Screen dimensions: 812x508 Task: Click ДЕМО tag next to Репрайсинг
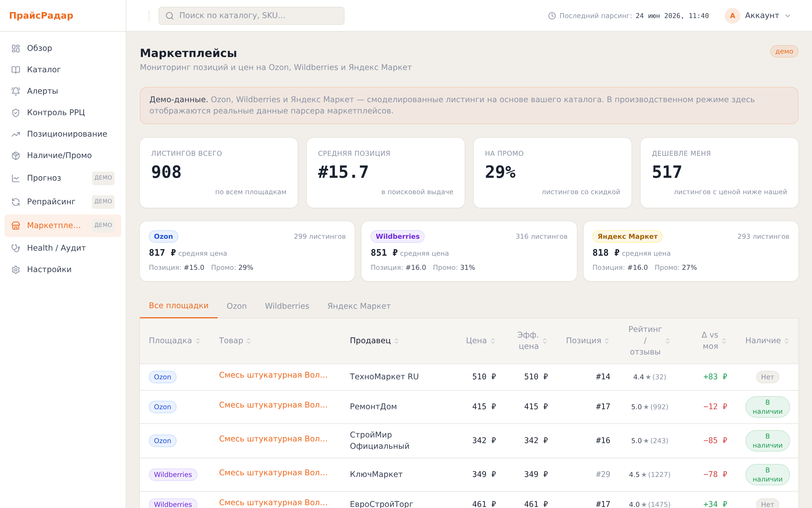tap(103, 202)
